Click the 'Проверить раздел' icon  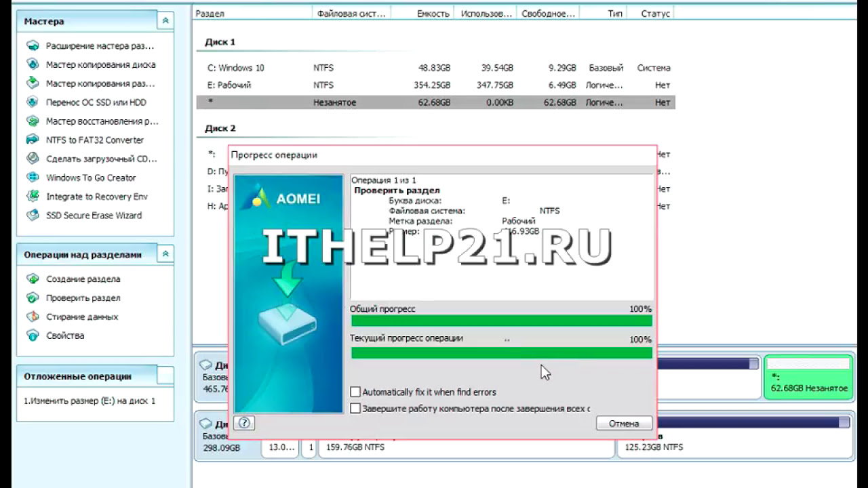point(33,298)
